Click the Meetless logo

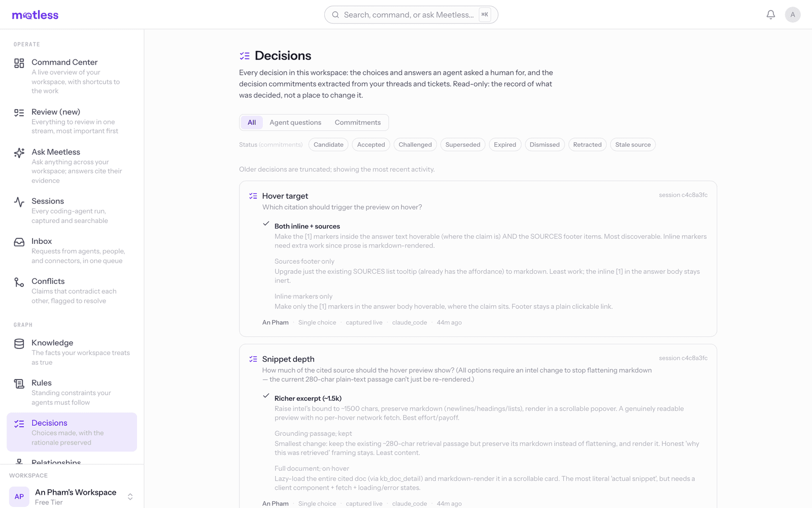(35, 15)
